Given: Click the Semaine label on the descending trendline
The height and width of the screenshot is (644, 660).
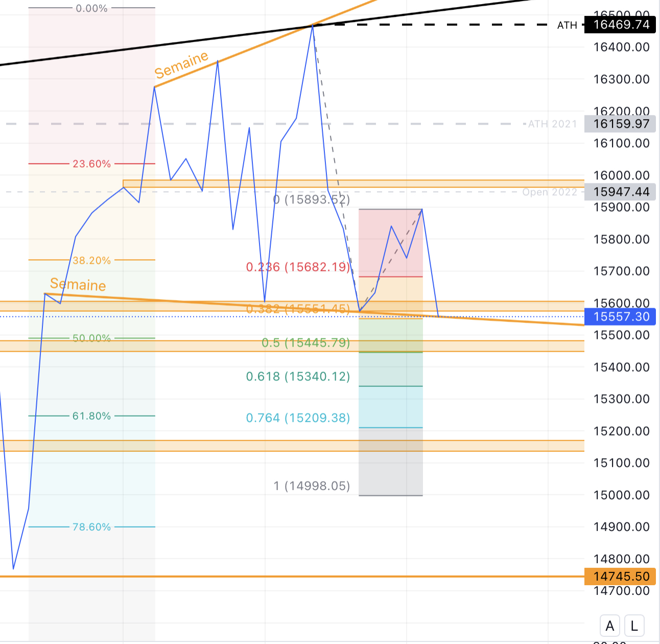Looking at the screenshot, I should (78, 284).
